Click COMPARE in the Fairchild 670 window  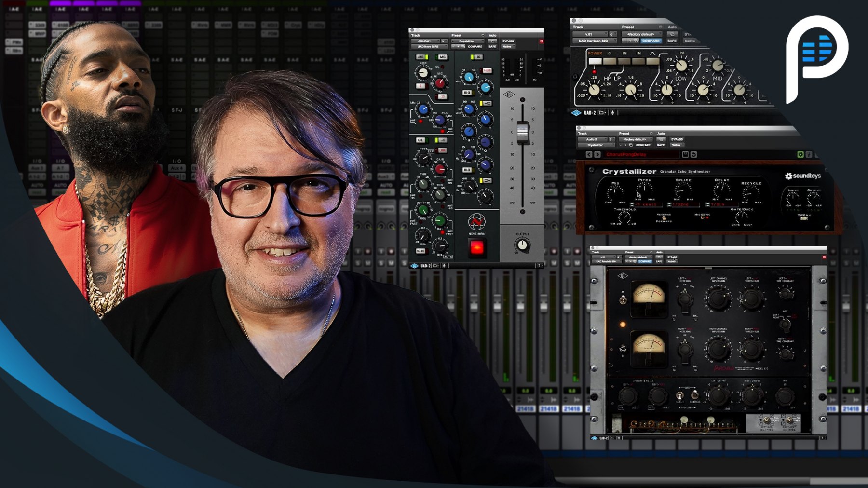pyautogui.click(x=645, y=261)
